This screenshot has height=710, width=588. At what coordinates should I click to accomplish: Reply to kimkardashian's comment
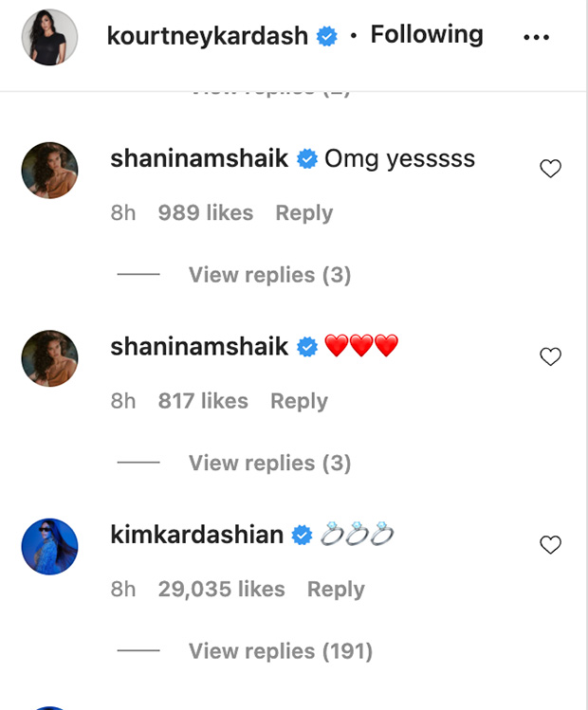tap(336, 589)
